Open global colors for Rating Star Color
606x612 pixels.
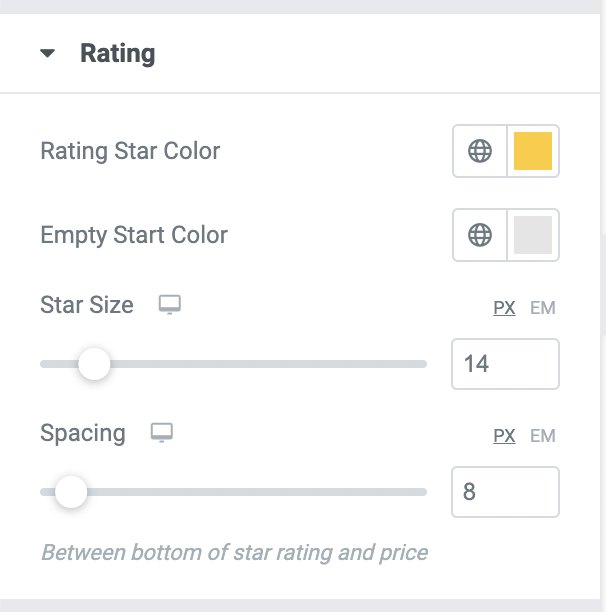480,151
